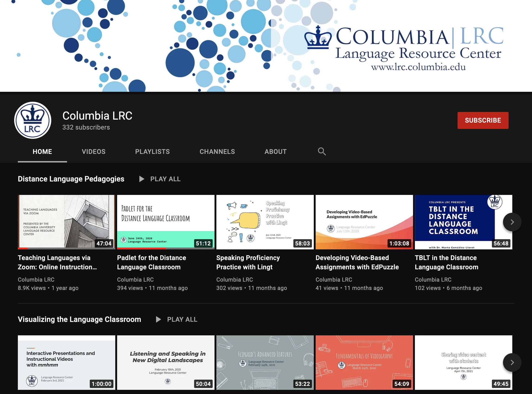Image resolution: width=532 pixels, height=394 pixels.
Task: Click the 53:22 duration badge
Action: point(302,384)
